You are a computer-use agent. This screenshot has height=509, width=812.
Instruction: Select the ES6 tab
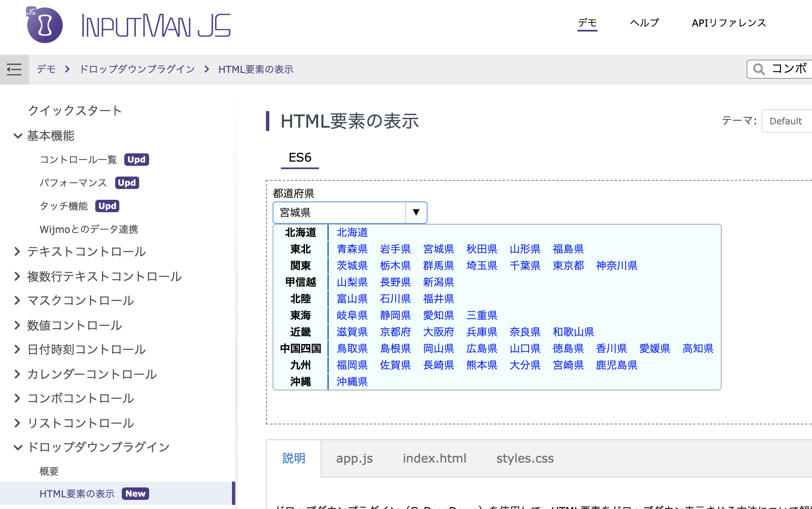point(300,158)
